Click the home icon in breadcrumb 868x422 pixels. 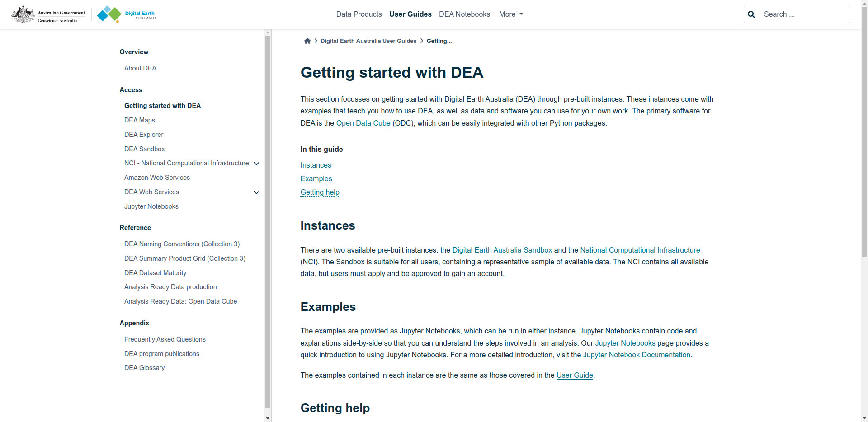pos(307,41)
